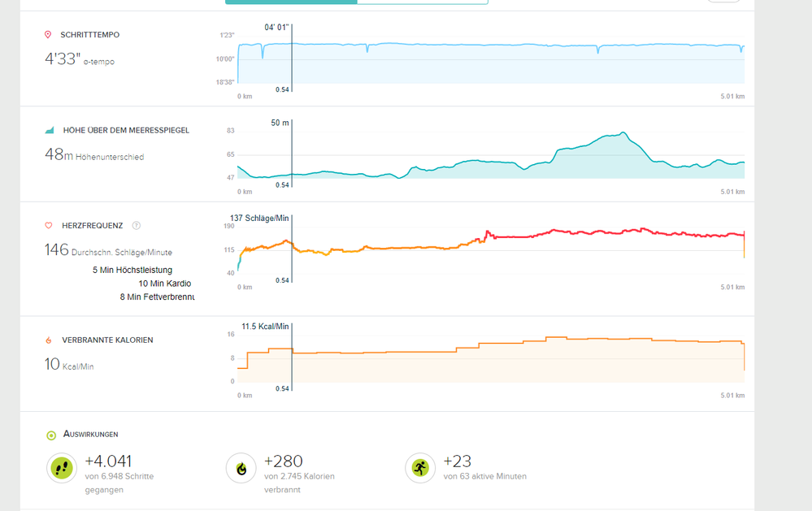This screenshot has width=812, height=511.
Task: Click the +280 calories value
Action: [x=284, y=461]
